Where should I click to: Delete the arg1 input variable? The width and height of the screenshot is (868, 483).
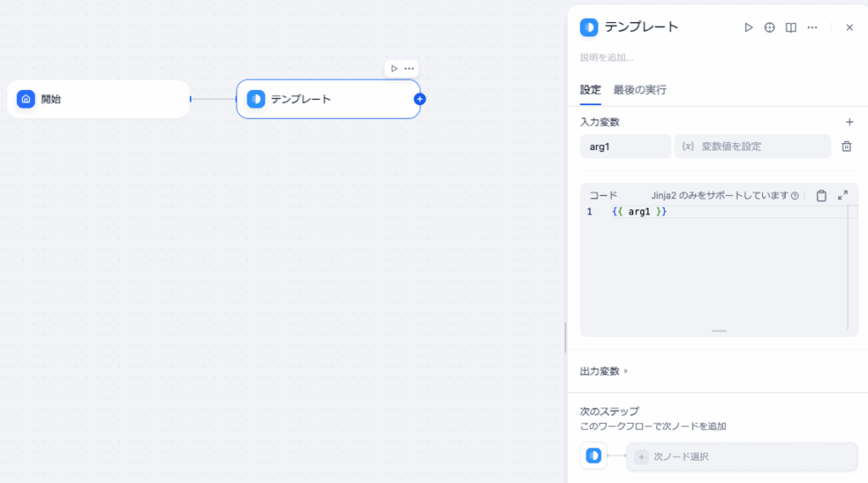(846, 147)
